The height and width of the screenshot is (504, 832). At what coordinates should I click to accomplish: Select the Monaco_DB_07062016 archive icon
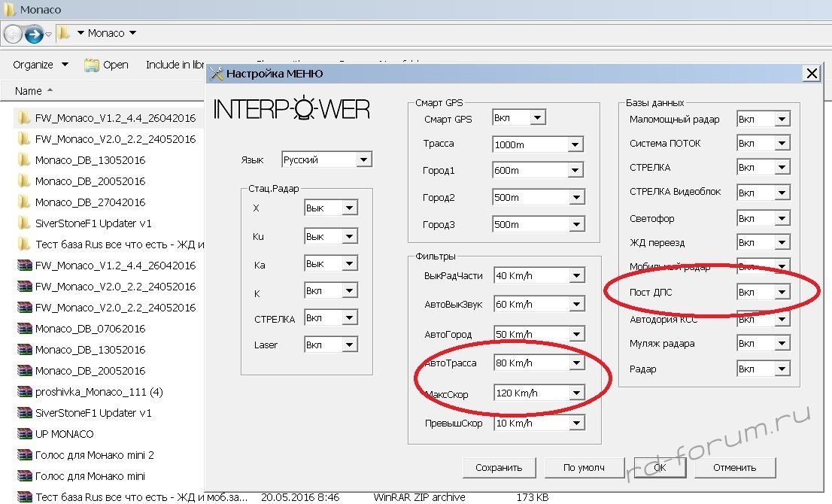(23, 329)
